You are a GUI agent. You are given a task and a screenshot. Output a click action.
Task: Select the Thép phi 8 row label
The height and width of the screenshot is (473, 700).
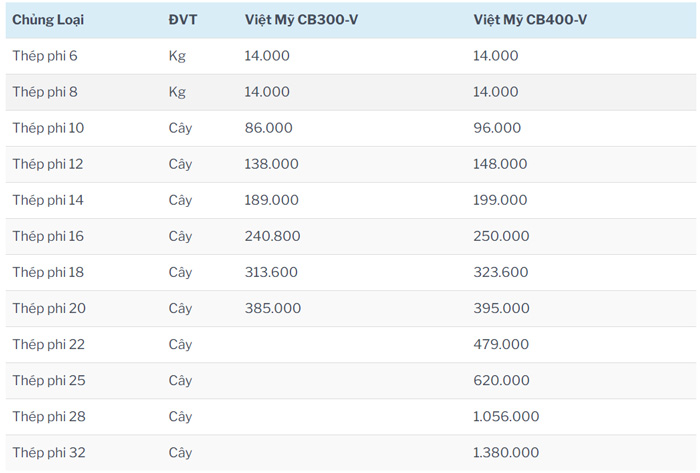pos(45,92)
